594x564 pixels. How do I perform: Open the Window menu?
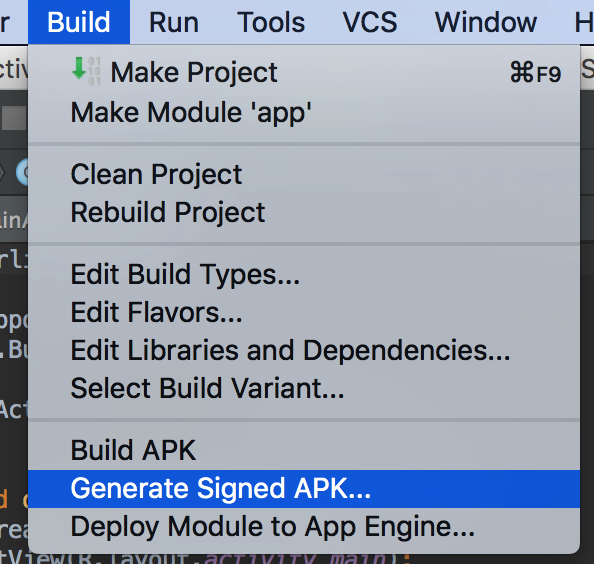(486, 22)
